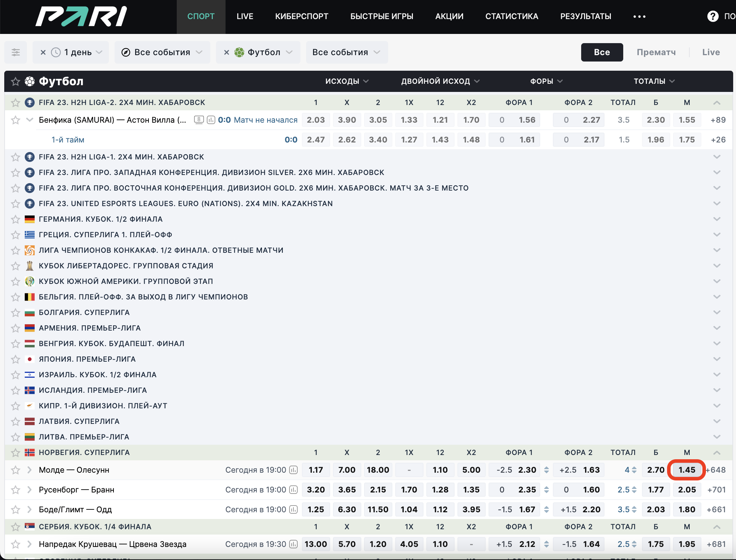This screenshot has height=560, width=736.
Task: Expand the ЯПОНИЯ. ПРЕМЬЕР-ЛИГА section
Action: click(x=717, y=359)
